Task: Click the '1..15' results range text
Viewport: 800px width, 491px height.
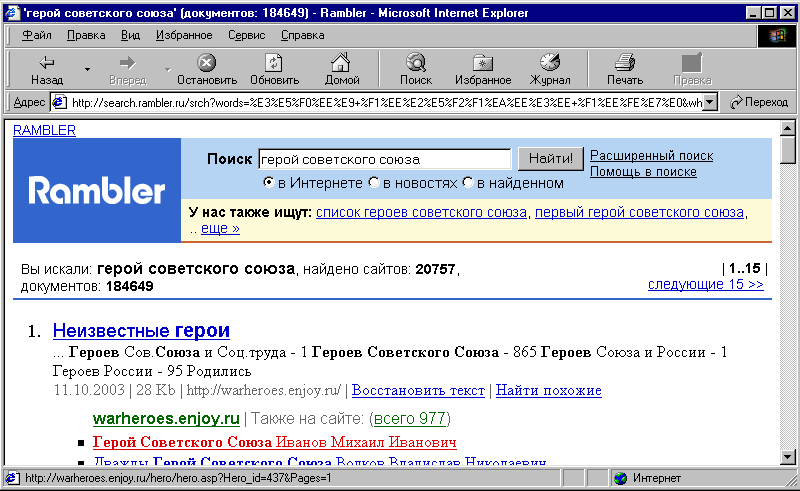Action: [744, 268]
